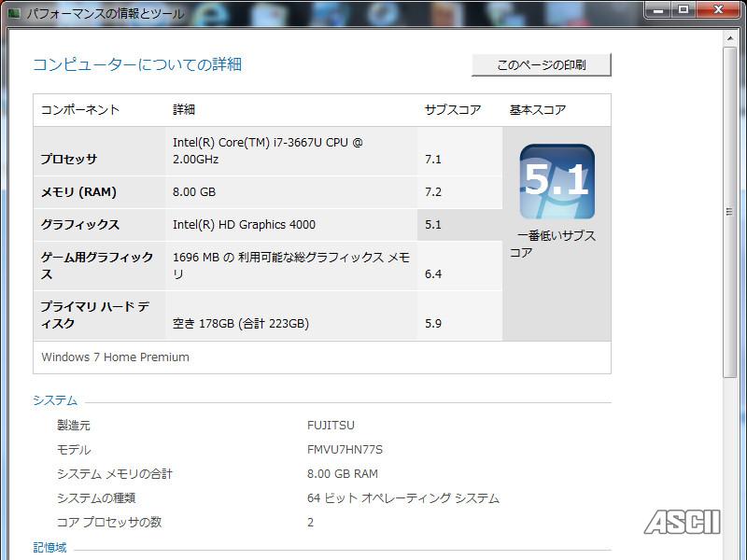
Task: Click the 一番低いサブスコア caption
Action: click(x=553, y=244)
